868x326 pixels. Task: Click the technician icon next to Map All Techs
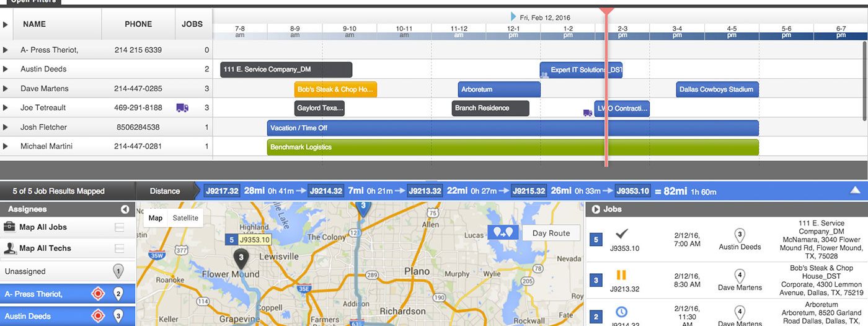coord(9,248)
